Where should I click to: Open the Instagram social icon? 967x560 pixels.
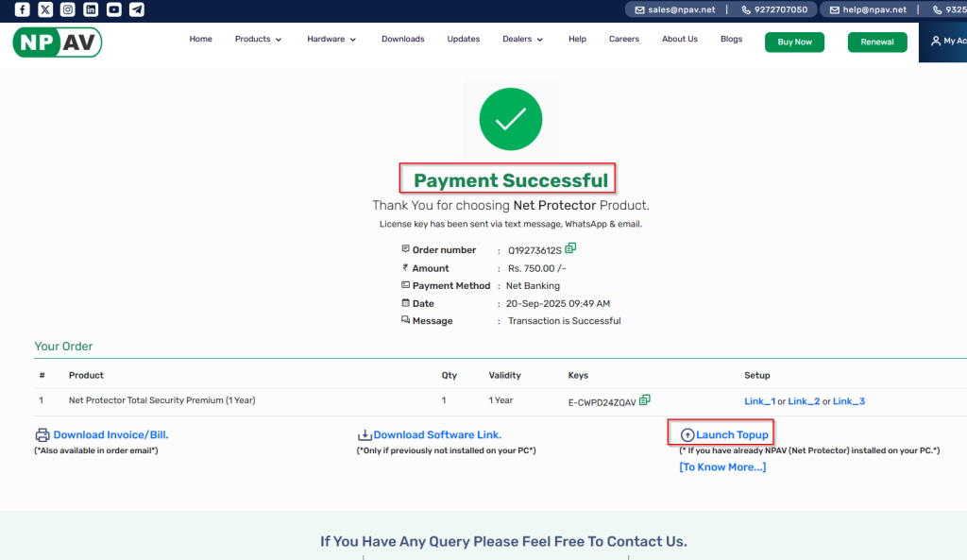tap(68, 9)
